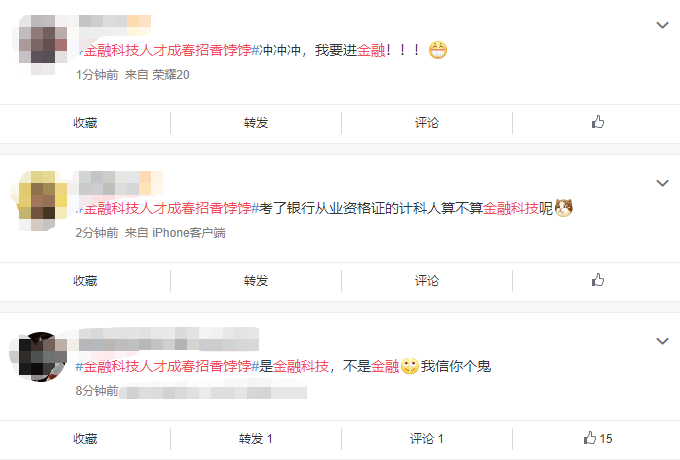The width and height of the screenshot is (680, 460).
Task: Click 收藏 under the first post
Action: coord(85,123)
